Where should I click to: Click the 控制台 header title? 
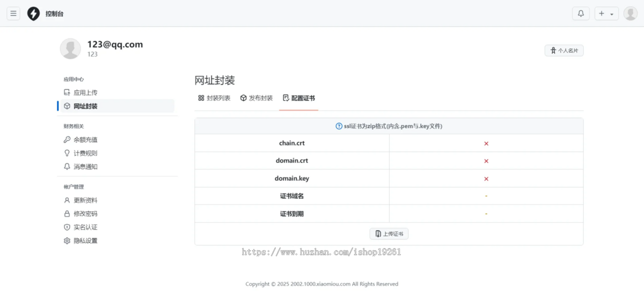54,14
